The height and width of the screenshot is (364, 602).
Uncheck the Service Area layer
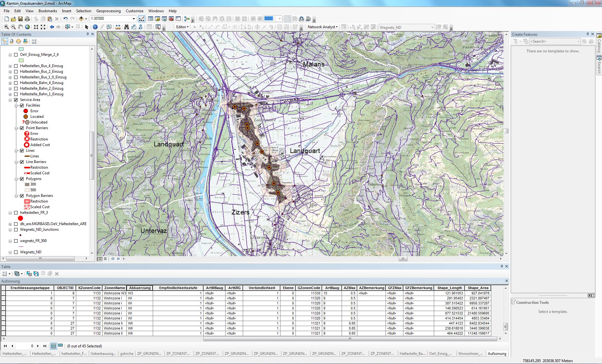(16, 100)
